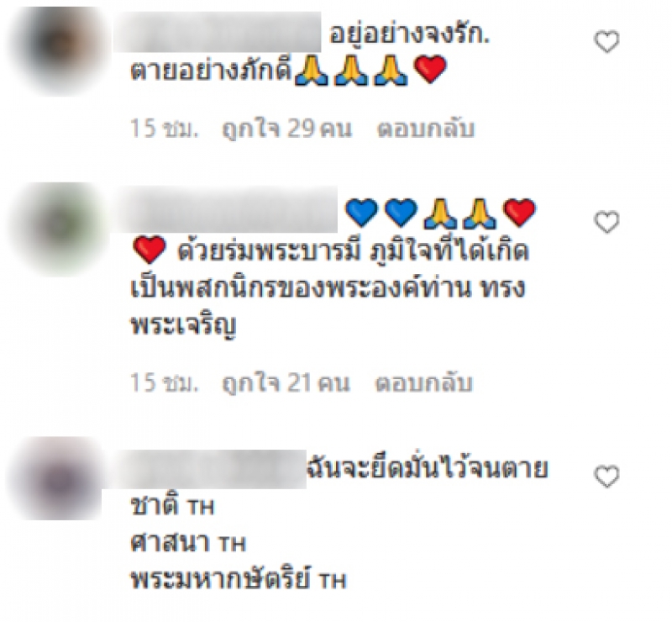Open the first commenter's blurred profile picture
This screenshot has height=622, width=672.
(59, 50)
